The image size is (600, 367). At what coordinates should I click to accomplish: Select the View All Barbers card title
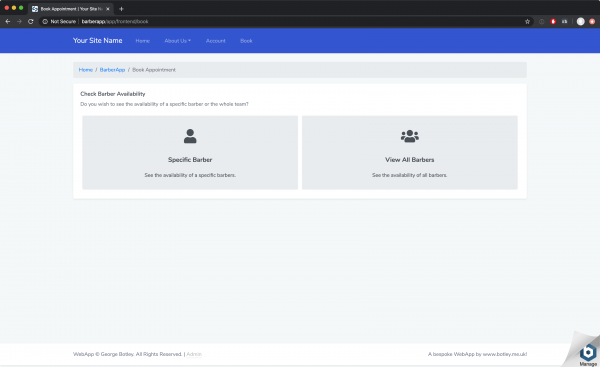(409, 160)
